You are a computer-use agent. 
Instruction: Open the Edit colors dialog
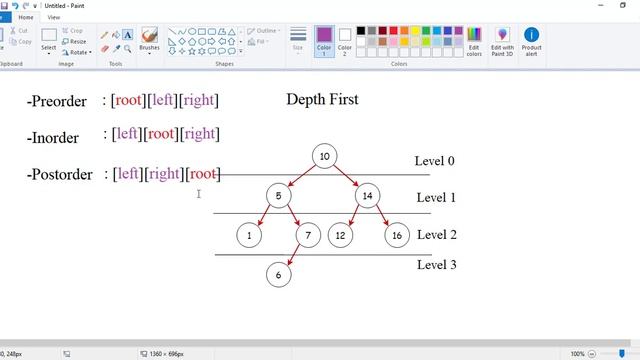pyautogui.click(x=474, y=41)
